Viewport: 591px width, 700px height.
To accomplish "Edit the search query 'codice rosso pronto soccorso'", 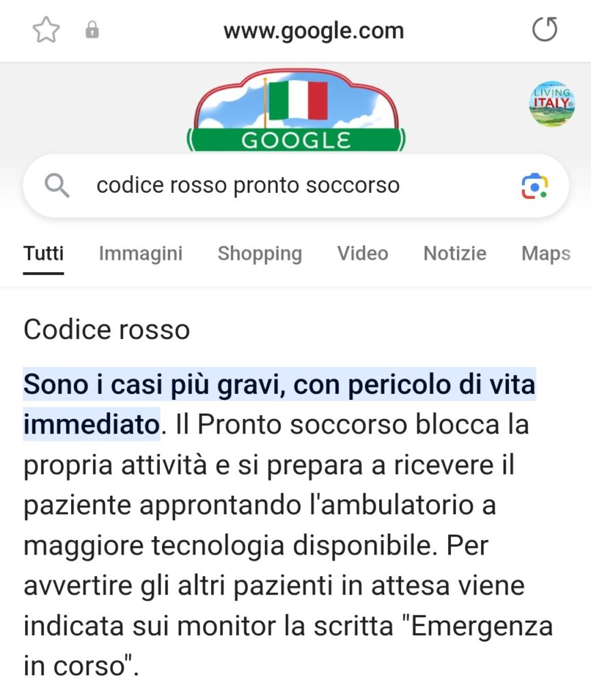I will (x=248, y=185).
